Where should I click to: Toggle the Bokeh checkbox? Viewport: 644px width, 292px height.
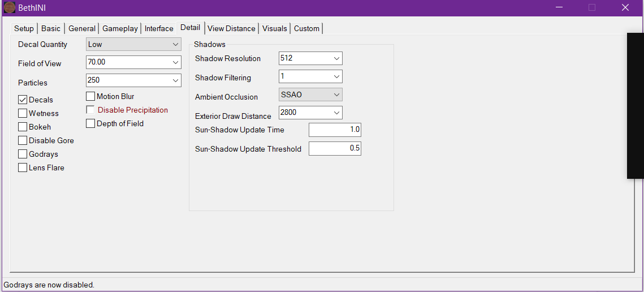[x=23, y=127]
